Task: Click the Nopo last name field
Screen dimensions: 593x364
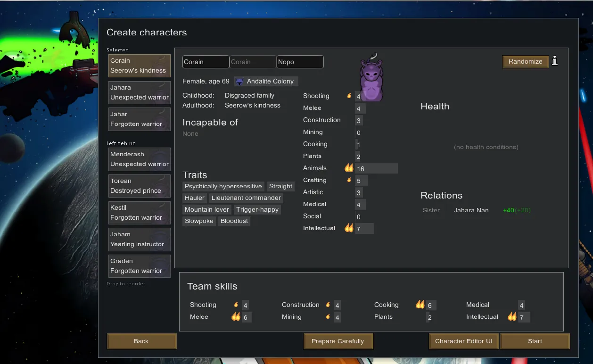Action: click(300, 62)
